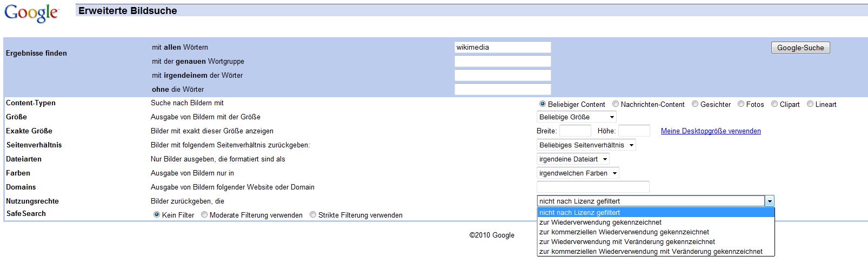Image resolution: width=868 pixels, height=277 pixels.
Task: Choose 'zur Wiederverwendung gekennzeichnet' from the list
Action: point(600,222)
